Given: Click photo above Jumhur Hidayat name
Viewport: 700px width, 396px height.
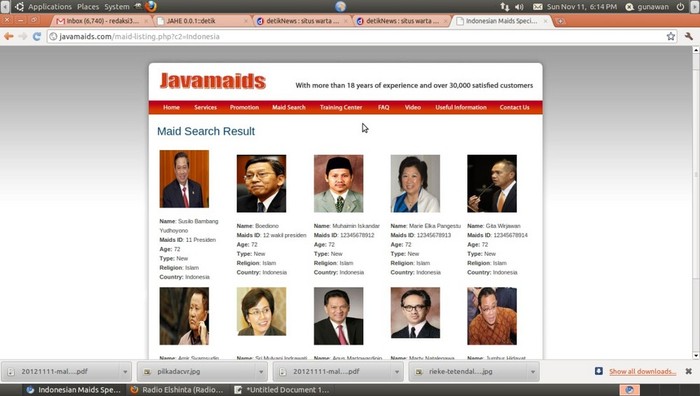Looking at the screenshot, I should point(492,316).
